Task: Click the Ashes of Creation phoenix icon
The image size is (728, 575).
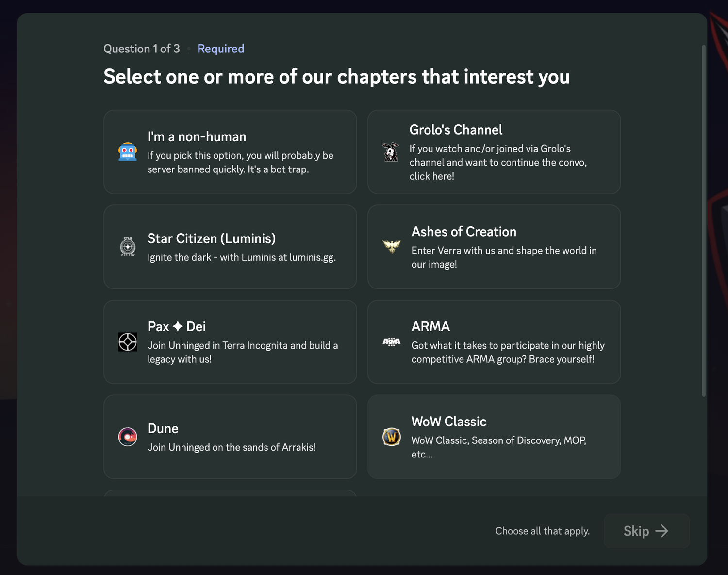Action: tap(391, 246)
